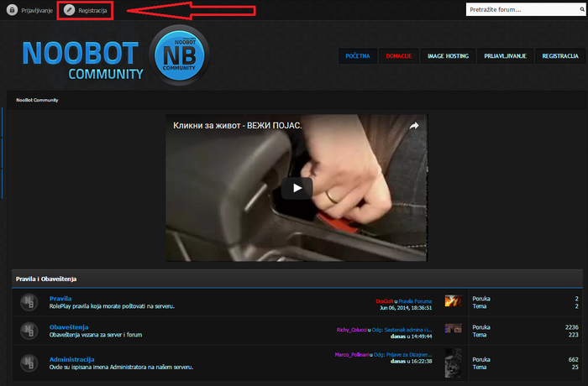Open the POČETNA navigation tab
The image size is (588, 386).
click(x=357, y=55)
